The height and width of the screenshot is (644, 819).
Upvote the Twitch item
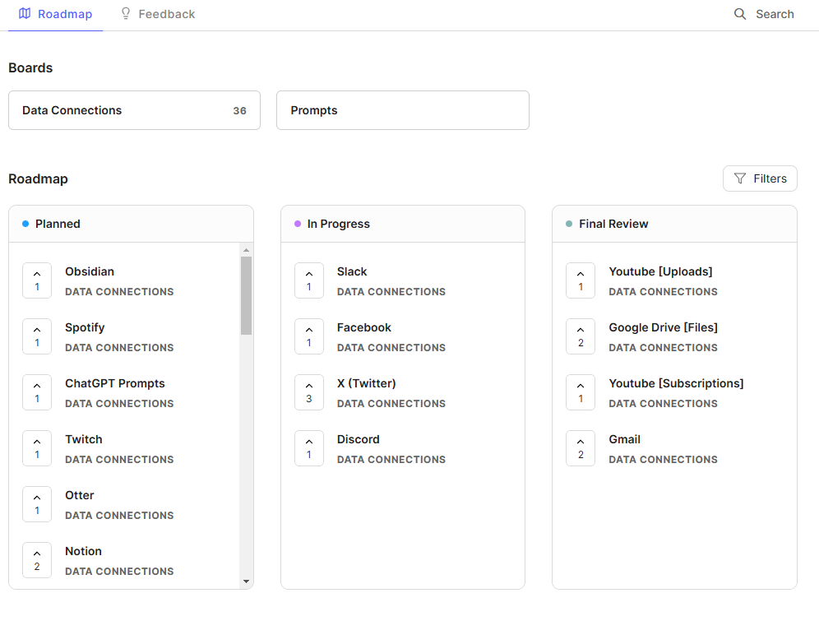(x=37, y=448)
